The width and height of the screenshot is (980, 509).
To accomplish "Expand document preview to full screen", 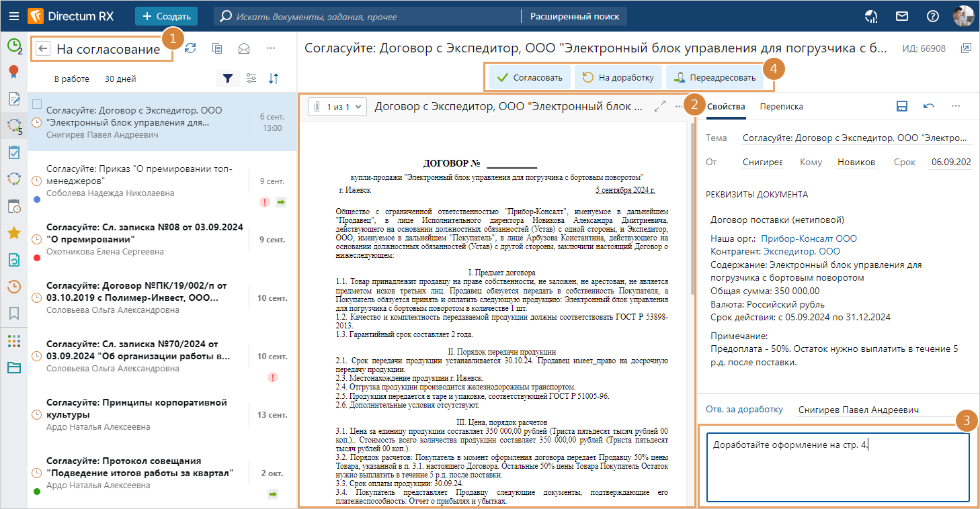I will coord(659,106).
